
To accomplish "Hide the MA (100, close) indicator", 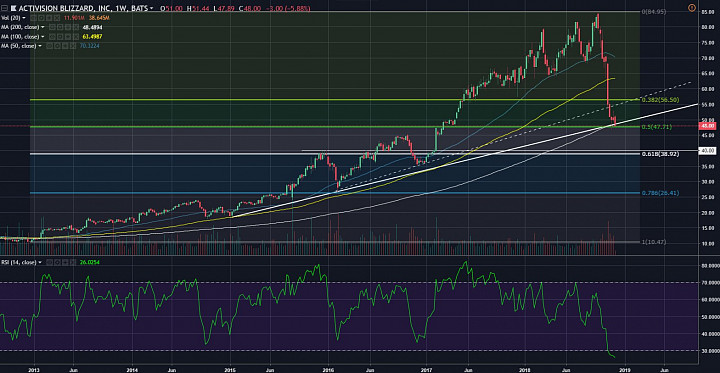I will (x=52, y=37).
